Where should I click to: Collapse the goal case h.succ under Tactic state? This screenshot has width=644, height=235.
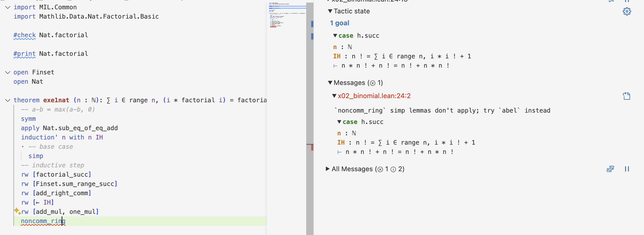pyautogui.click(x=335, y=36)
